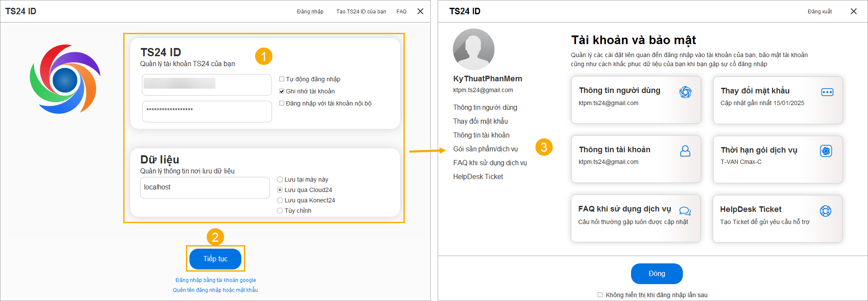Click the localhost server input field

(x=205, y=188)
